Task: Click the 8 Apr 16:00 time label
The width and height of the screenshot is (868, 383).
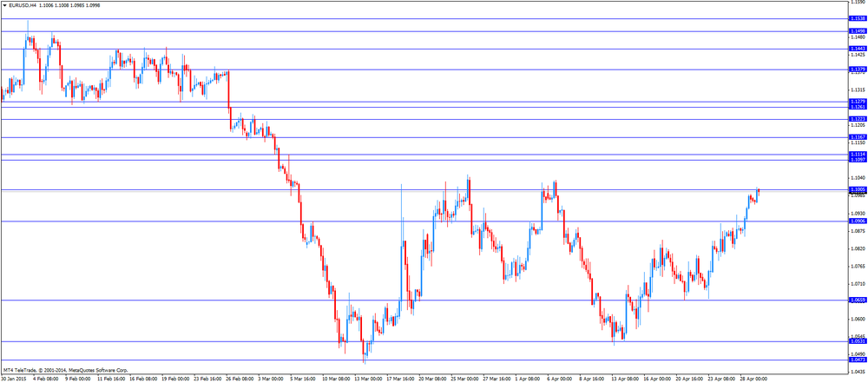Action: point(593,380)
